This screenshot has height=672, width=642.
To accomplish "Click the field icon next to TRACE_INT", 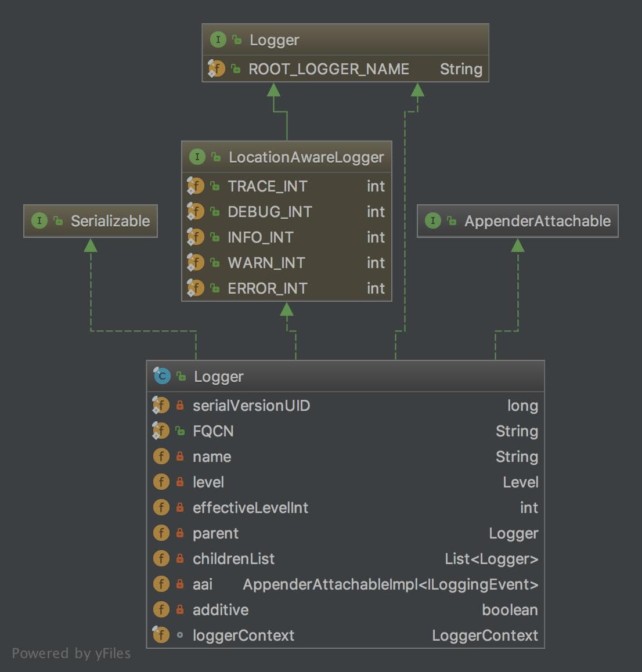I will tap(195, 186).
